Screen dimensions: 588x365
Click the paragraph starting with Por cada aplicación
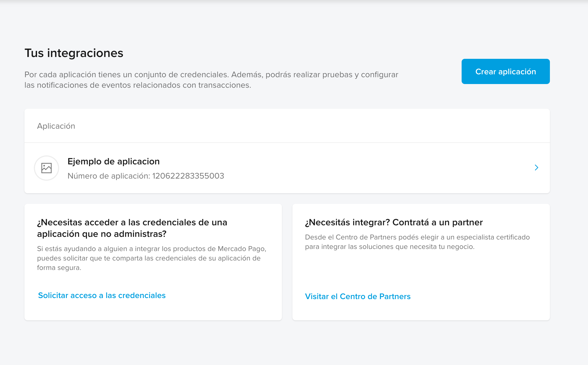[x=211, y=80]
